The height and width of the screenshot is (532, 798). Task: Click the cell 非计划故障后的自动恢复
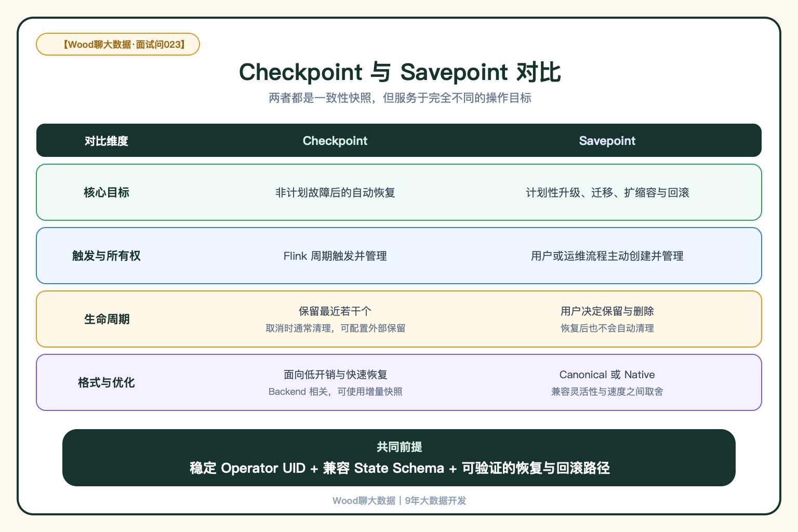pyautogui.click(x=335, y=193)
